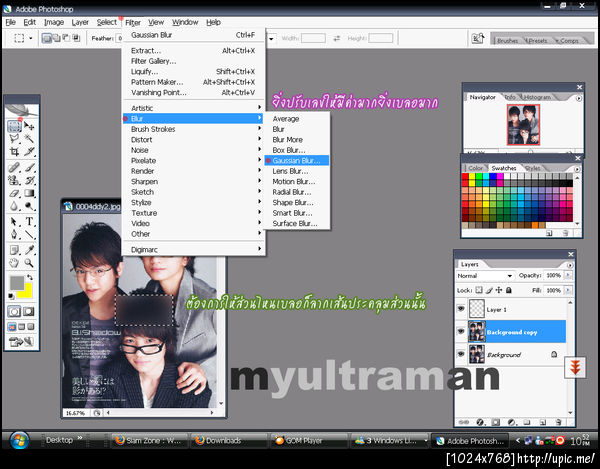Toggle lock position
This screenshot has width=600, height=469.
tap(499, 290)
